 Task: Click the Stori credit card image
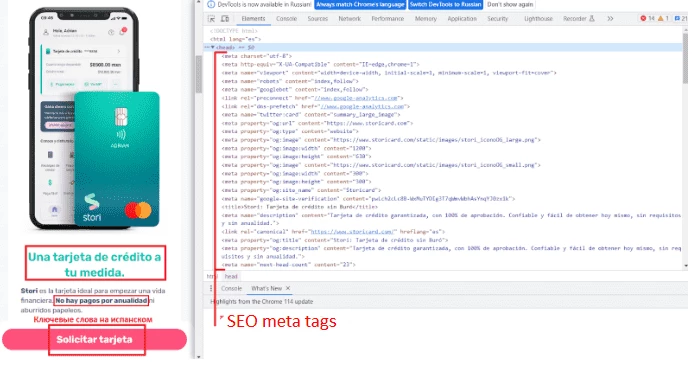click(117, 159)
